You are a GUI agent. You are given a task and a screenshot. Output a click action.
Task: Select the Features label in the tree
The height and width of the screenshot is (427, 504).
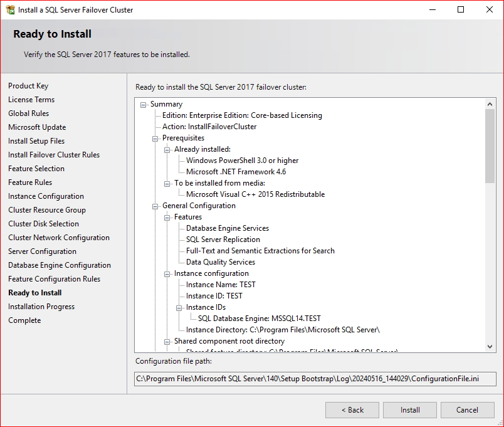pos(187,217)
